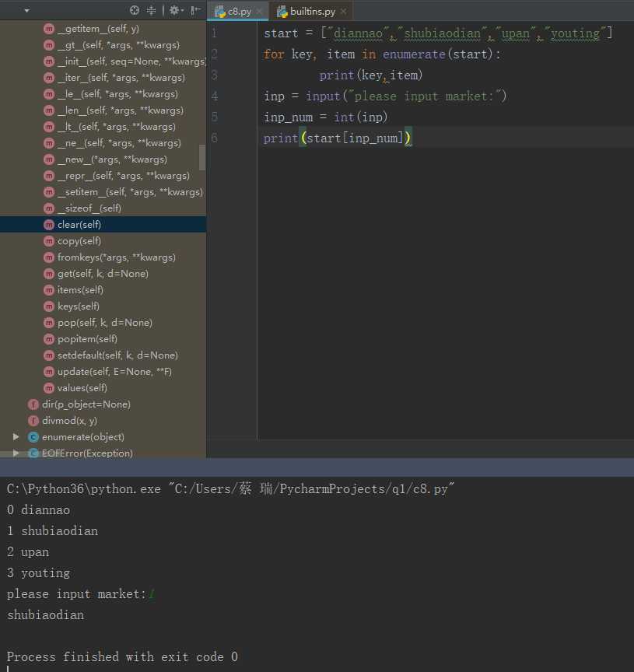Click the method icon next to __ne__
Viewport: 634px width, 672px height.
click(49, 143)
